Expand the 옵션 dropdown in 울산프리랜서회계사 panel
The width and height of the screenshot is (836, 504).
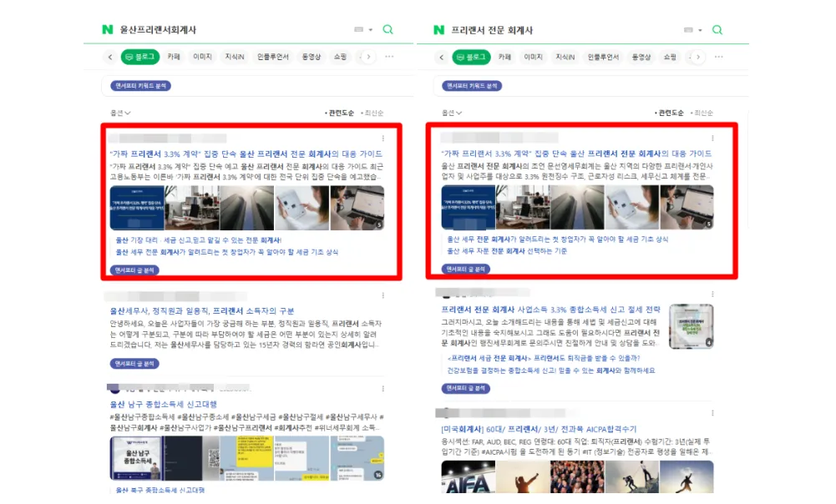coord(120,113)
